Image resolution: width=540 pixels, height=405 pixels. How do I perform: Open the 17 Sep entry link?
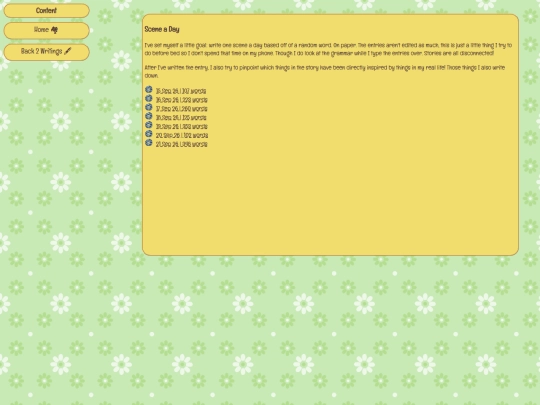(x=181, y=109)
